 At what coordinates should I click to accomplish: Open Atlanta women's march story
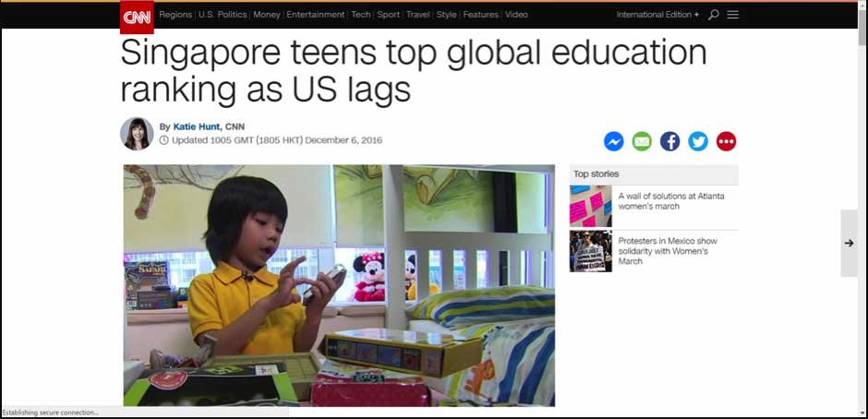pos(671,201)
